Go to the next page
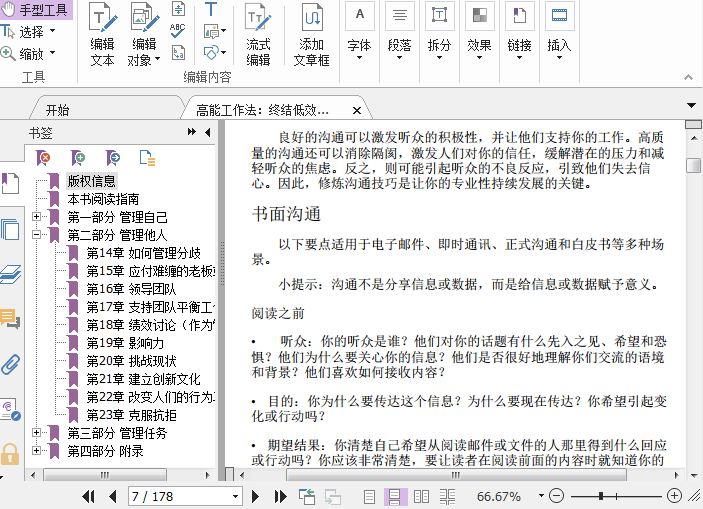The height and width of the screenshot is (509, 703). (255, 496)
